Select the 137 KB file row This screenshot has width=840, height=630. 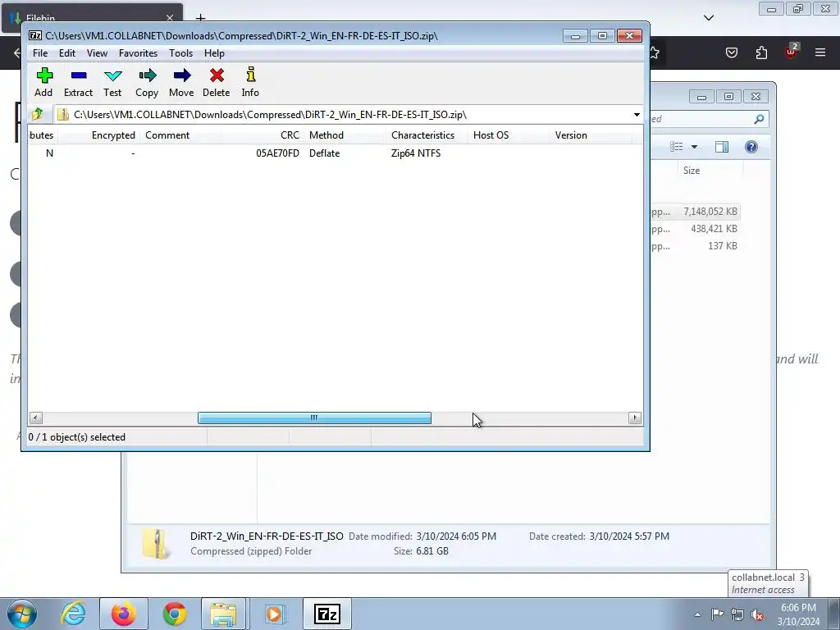coord(695,246)
